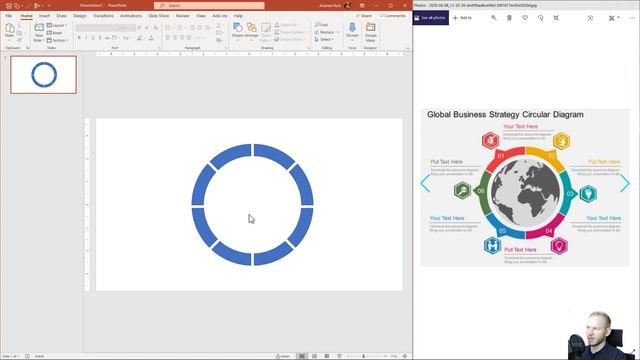
Task: Switch to Reading view
Action: (327, 356)
